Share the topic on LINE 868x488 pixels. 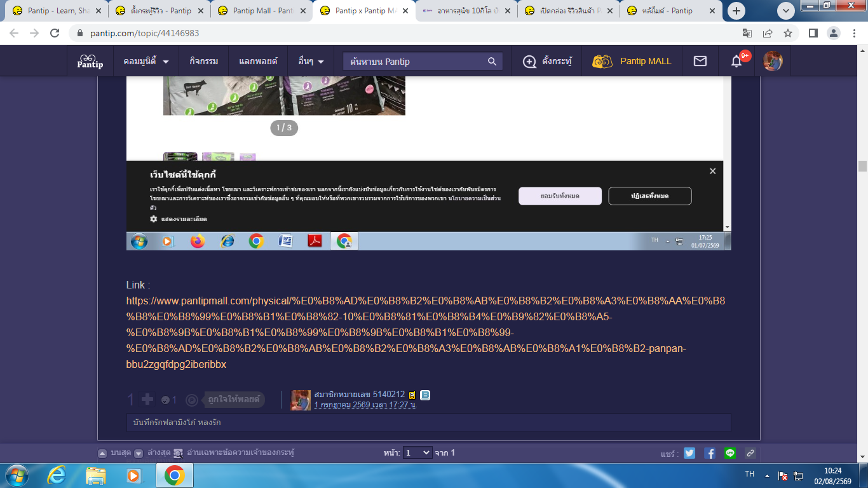pos(730,453)
